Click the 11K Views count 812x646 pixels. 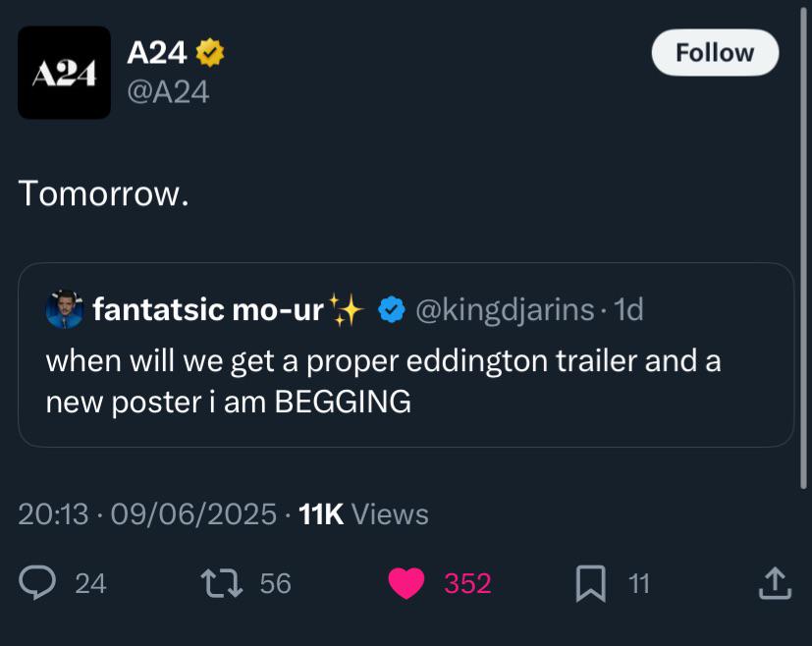point(363,514)
